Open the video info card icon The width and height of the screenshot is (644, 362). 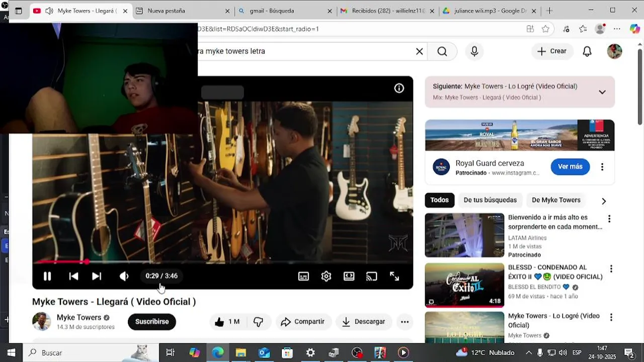(399, 88)
